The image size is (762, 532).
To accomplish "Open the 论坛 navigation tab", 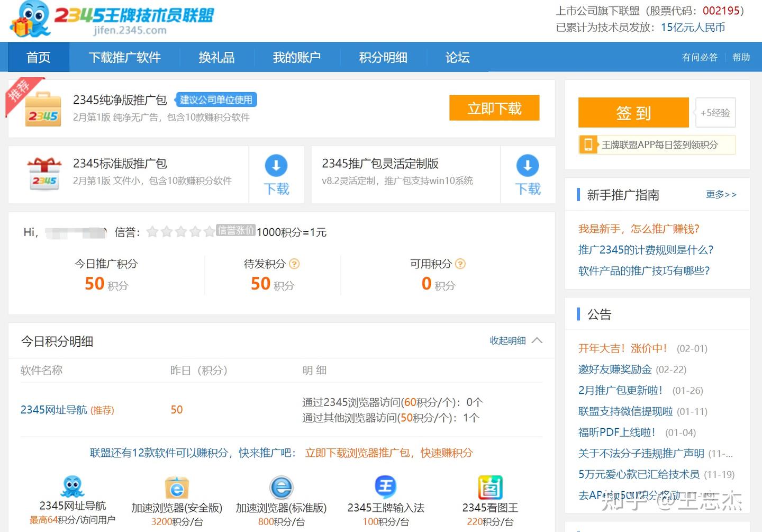I will pyautogui.click(x=457, y=57).
